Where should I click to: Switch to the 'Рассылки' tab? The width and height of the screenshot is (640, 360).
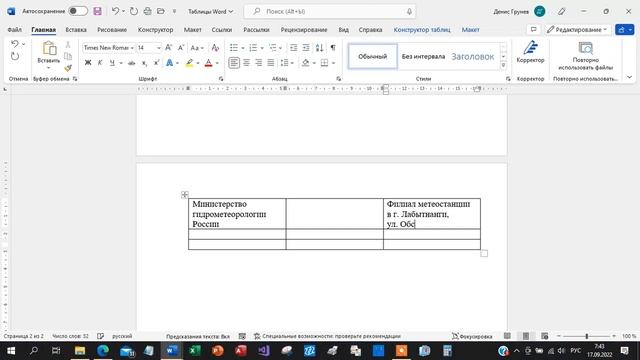pos(256,29)
